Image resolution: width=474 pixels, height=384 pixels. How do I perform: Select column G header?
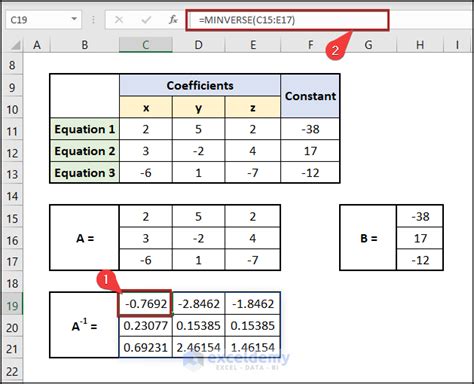[x=368, y=45]
